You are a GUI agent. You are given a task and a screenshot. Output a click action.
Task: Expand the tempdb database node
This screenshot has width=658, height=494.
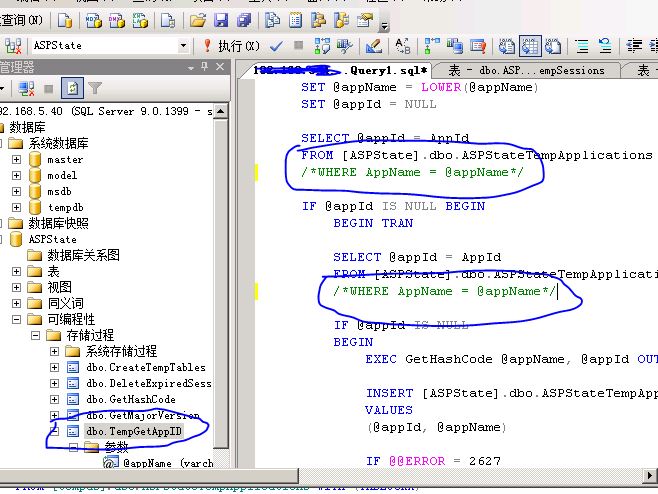17,208
